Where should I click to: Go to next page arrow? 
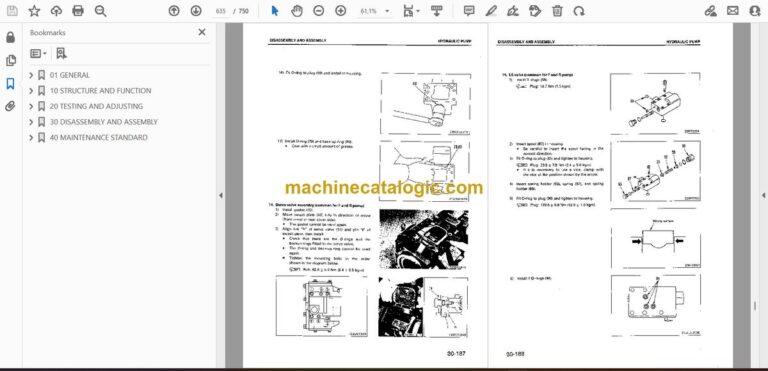(195, 11)
